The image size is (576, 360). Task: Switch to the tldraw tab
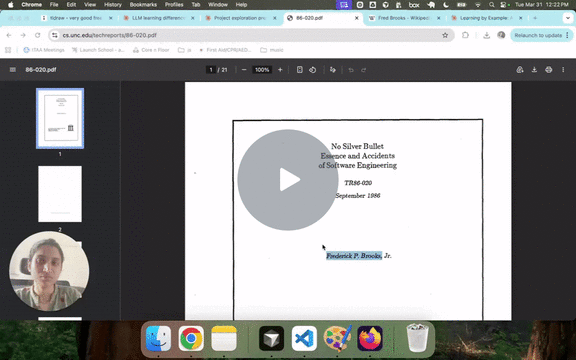point(75,18)
